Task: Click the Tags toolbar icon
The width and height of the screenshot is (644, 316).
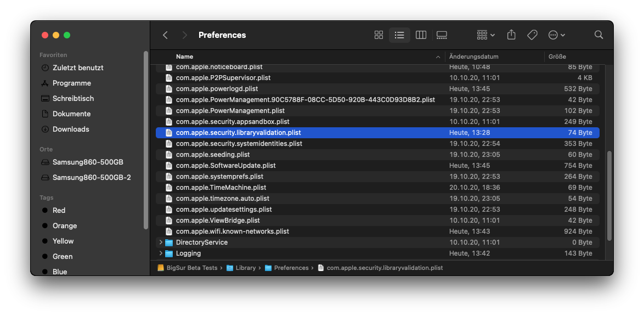Action: click(x=532, y=35)
